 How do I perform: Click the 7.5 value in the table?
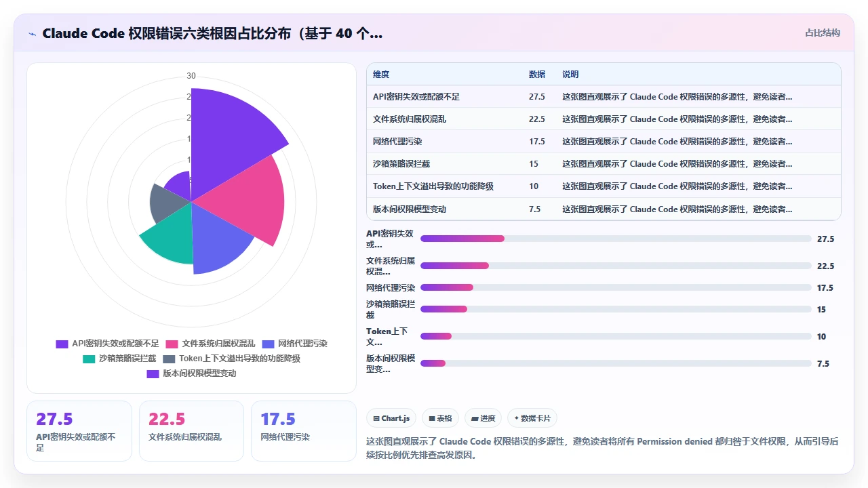click(x=535, y=209)
